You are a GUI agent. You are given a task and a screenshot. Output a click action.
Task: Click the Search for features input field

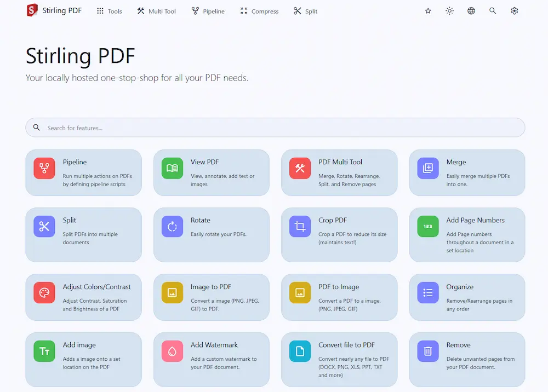click(275, 128)
